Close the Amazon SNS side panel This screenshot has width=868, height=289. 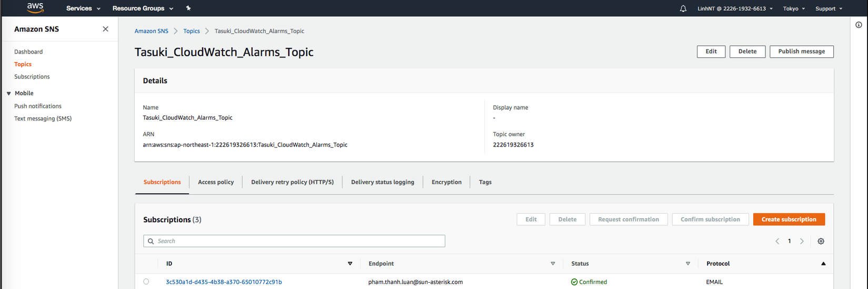106,29
